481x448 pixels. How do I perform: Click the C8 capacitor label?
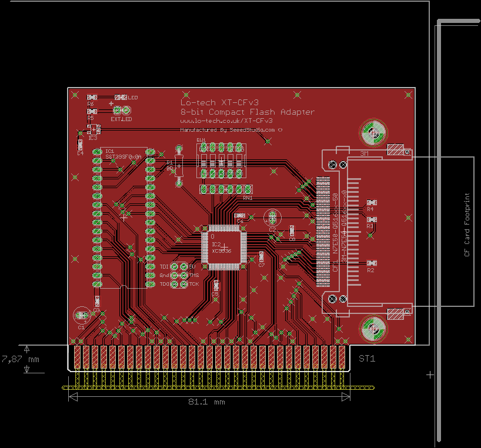[x=292, y=239]
